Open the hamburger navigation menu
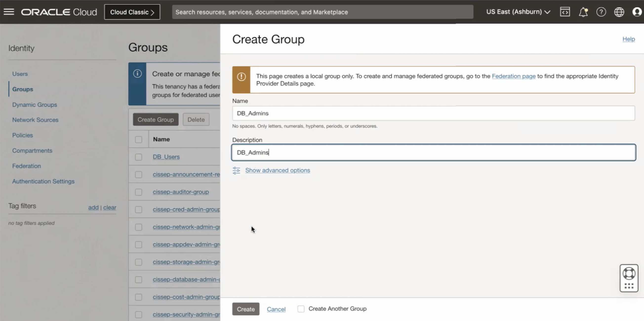Viewport: 644px width, 321px height. pos(9,12)
